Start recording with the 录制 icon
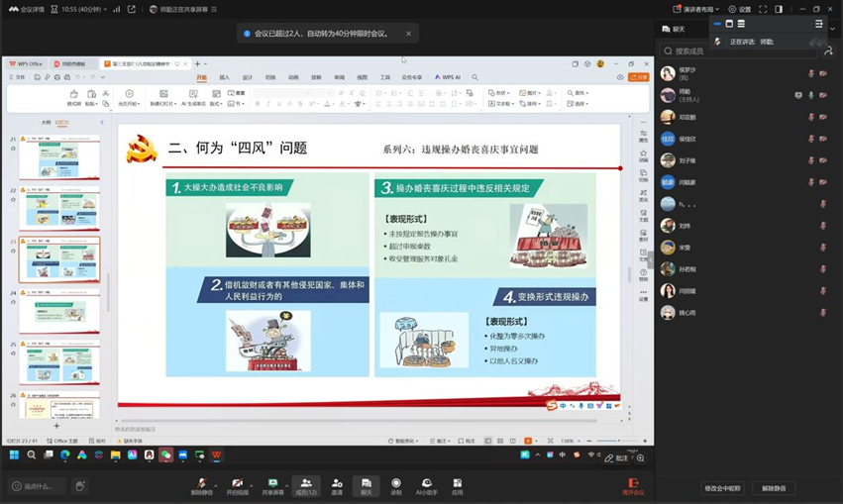This screenshot has height=504, width=843. 396,482
